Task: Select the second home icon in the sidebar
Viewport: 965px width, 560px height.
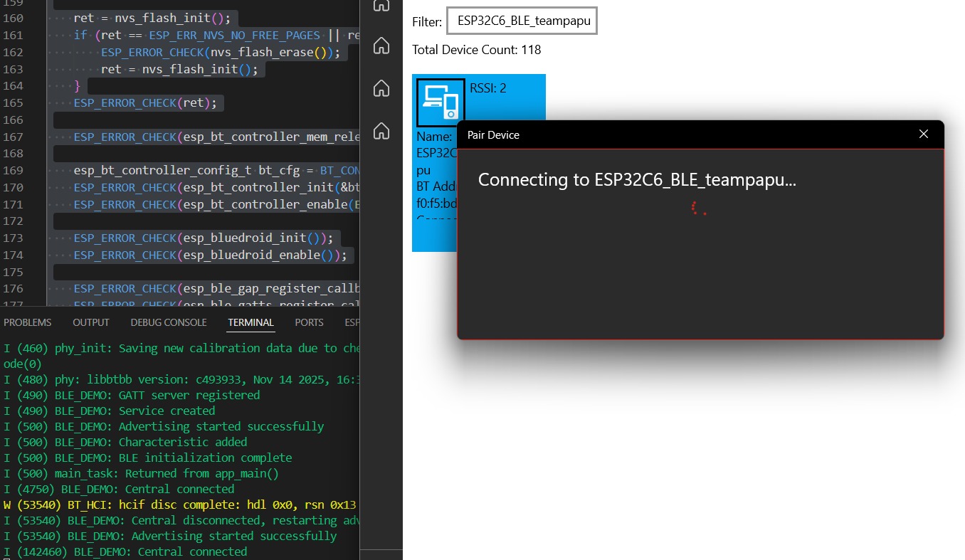Action: click(381, 46)
